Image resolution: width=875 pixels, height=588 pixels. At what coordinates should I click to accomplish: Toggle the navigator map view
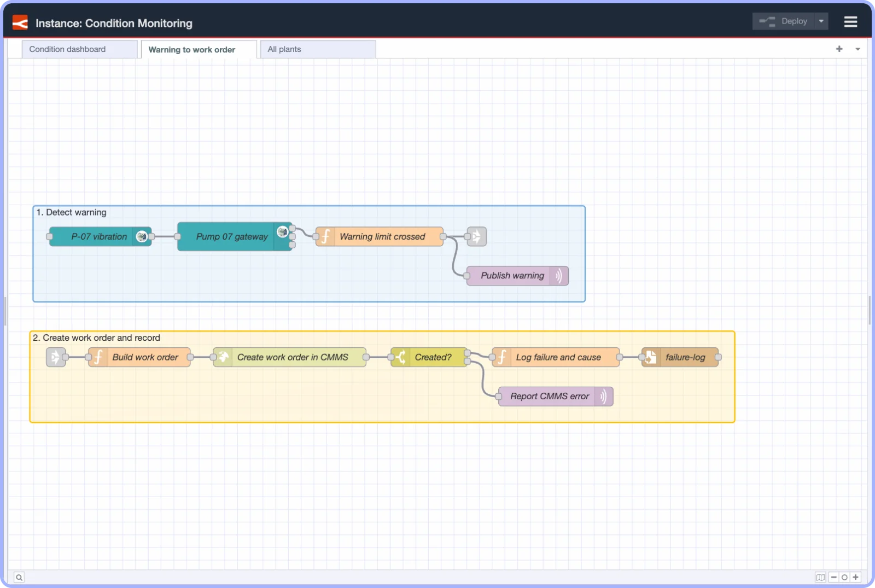click(x=820, y=577)
